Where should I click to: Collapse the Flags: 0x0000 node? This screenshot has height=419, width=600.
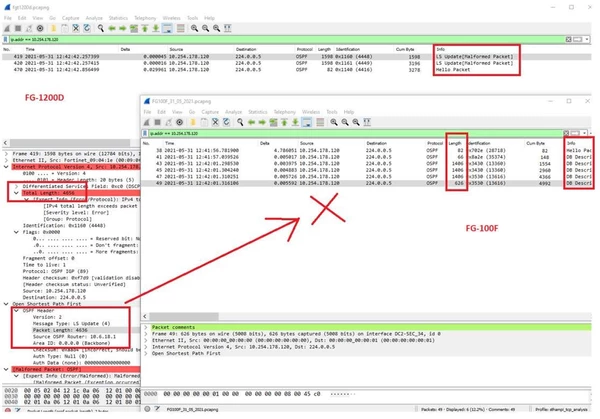16,232
